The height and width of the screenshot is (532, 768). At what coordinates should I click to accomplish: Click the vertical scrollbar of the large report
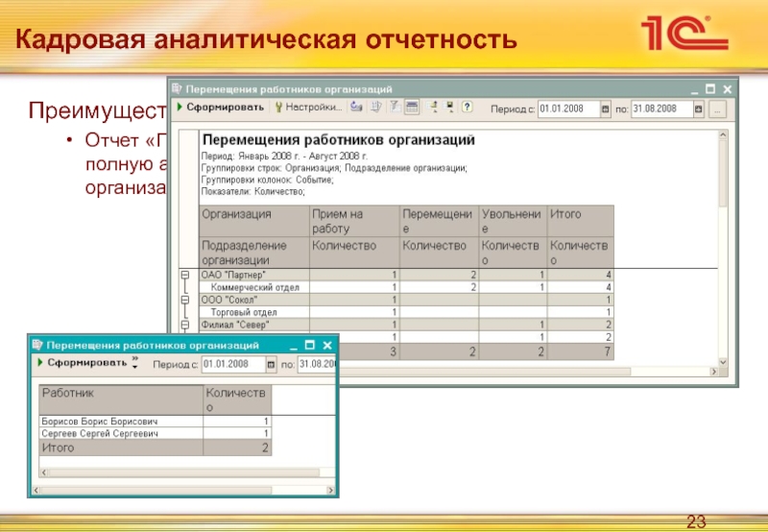(723, 249)
